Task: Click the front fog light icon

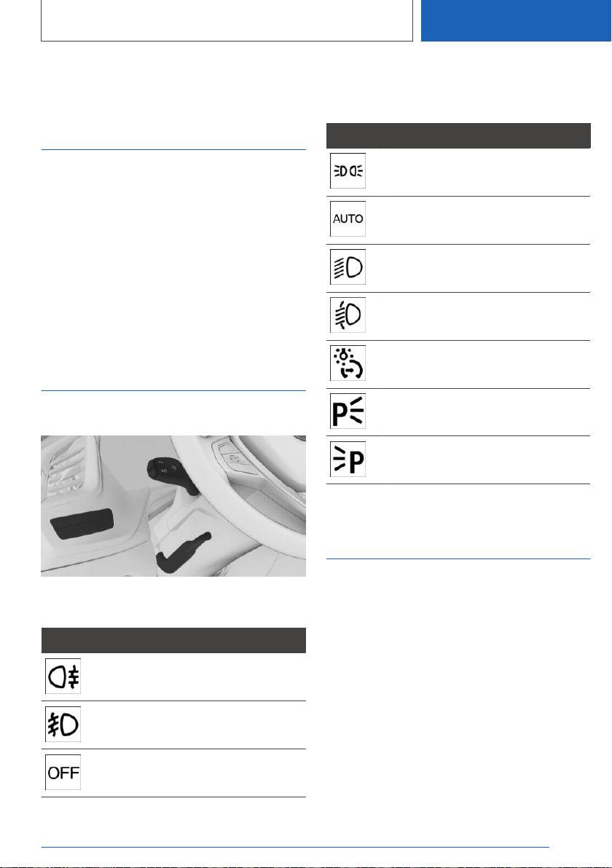Action: [x=63, y=724]
